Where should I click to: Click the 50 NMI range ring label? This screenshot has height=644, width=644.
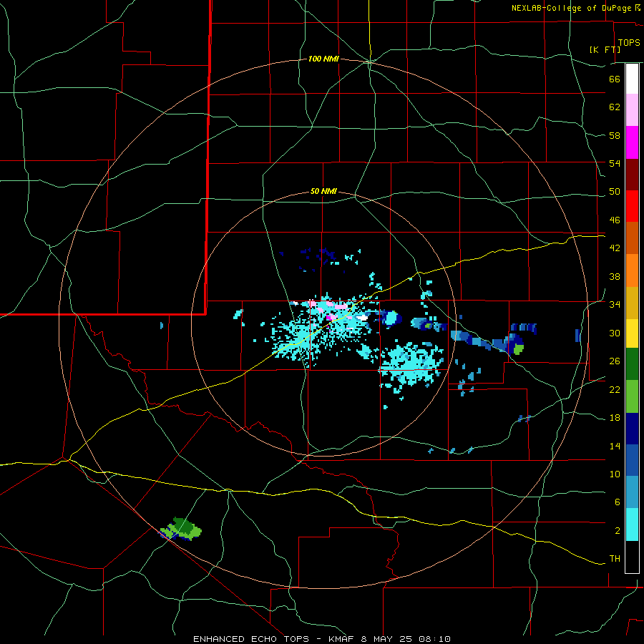click(323, 191)
